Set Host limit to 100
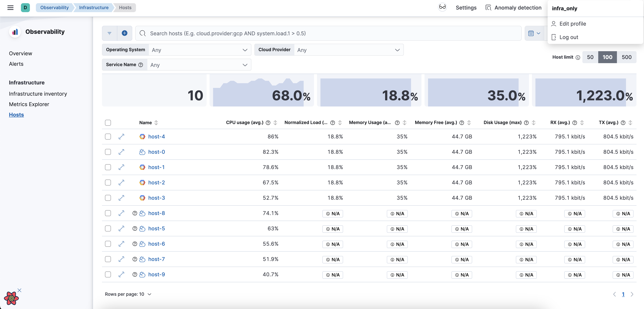This screenshot has height=309, width=644. (x=608, y=57)
